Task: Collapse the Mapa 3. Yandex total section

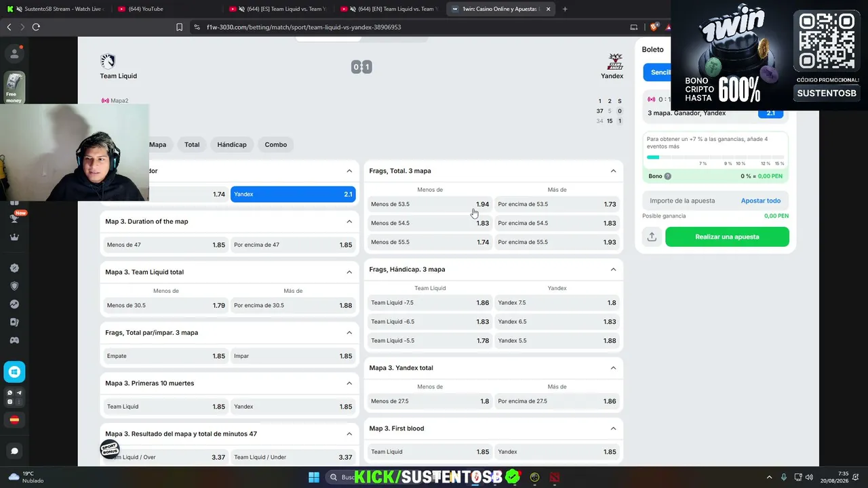Action: point(613,368)
